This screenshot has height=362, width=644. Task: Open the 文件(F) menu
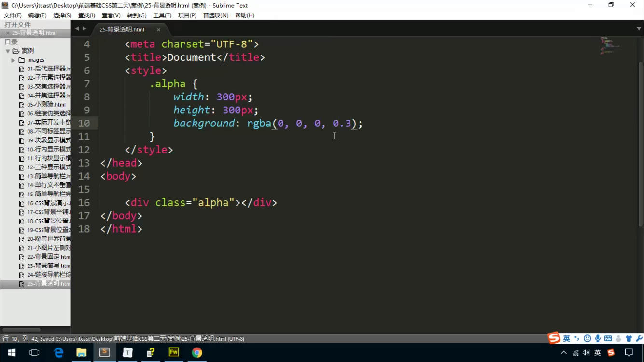[x=13, y=15]
